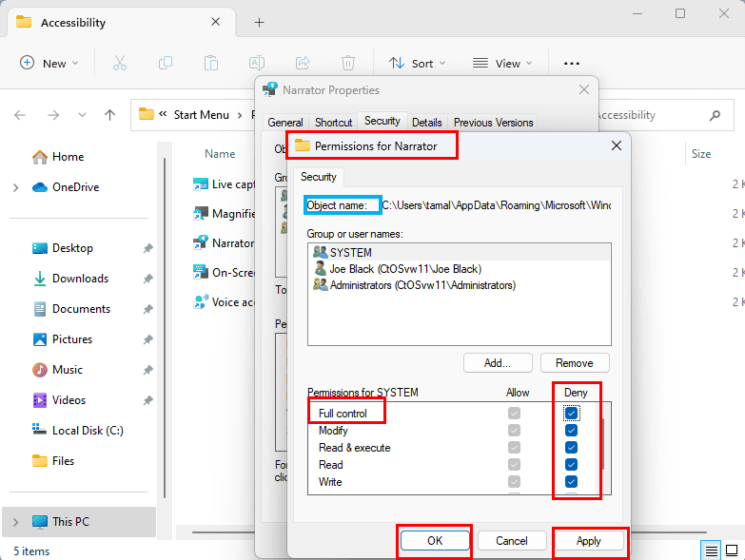This screenshot has height=560, width=745.
Task: Expand the This PC tree node
Action: [16, 522]
